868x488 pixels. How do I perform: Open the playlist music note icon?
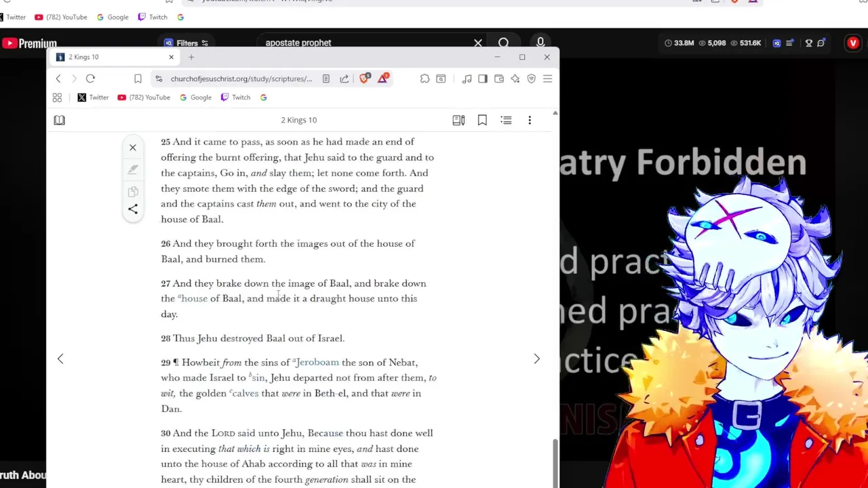point(467,79)
